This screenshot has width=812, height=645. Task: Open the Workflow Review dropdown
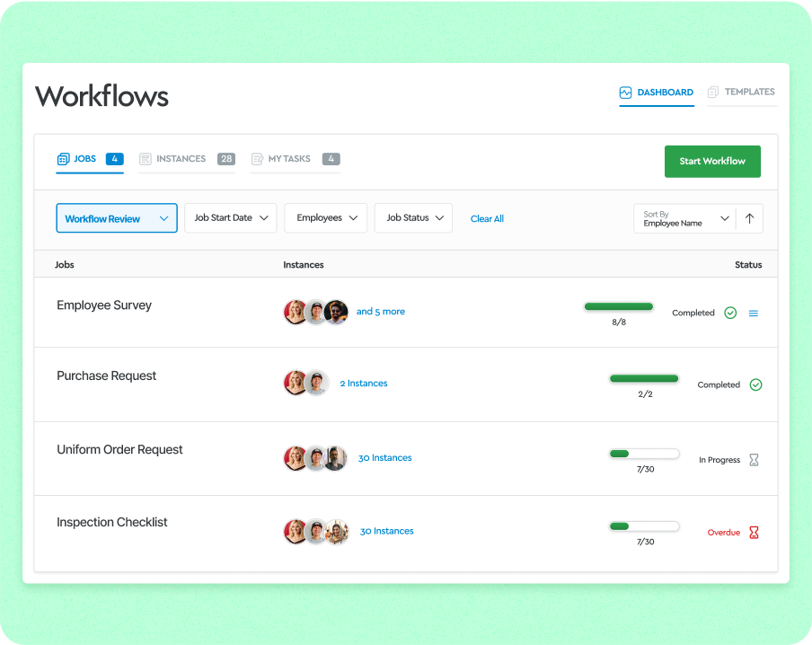pyautogui.click(x=117, y=218)
